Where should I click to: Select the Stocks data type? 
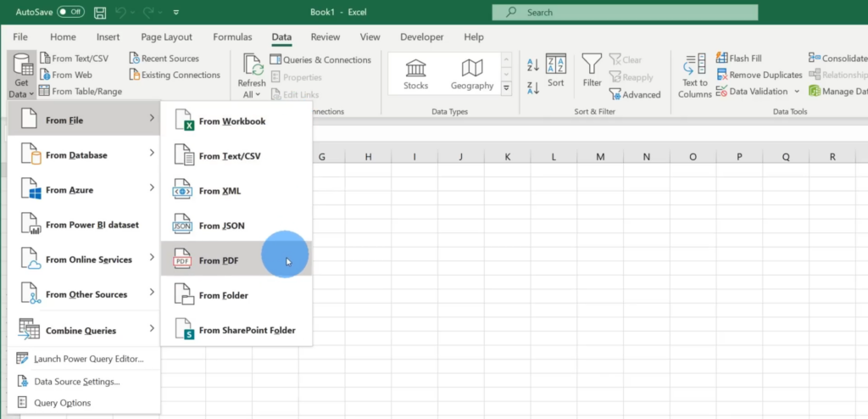(415, 75)
